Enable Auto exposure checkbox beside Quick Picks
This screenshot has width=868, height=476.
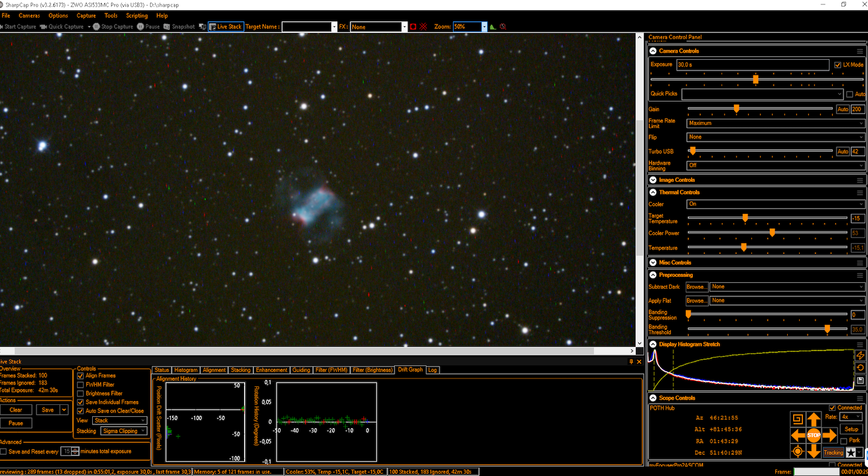pyautogui.click(x=850, y=94)
